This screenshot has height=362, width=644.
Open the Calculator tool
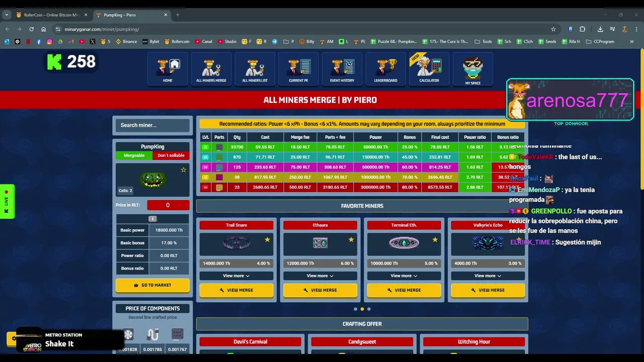pyautogui.click(x=429, y=69)
